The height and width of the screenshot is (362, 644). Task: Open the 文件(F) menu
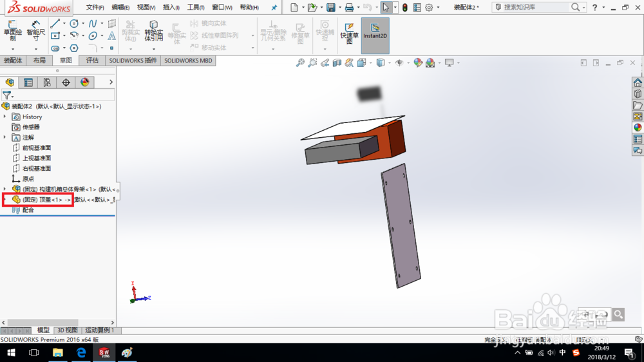[x=95, y=7]
